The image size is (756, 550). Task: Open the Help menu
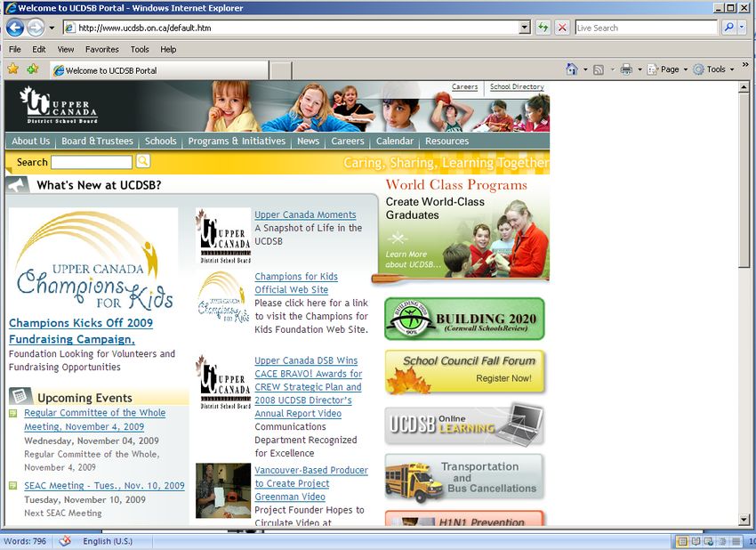click(168, 49)
